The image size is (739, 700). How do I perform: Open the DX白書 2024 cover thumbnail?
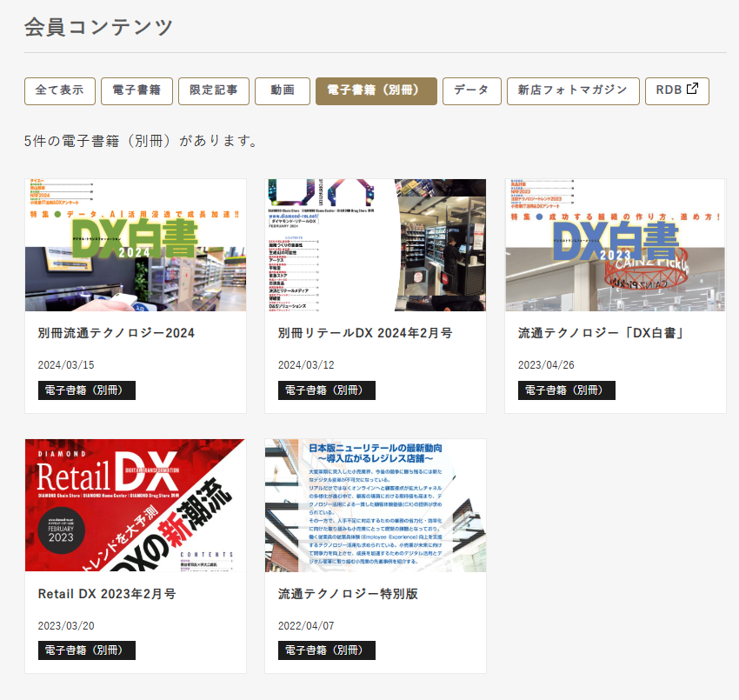[136, 245]
